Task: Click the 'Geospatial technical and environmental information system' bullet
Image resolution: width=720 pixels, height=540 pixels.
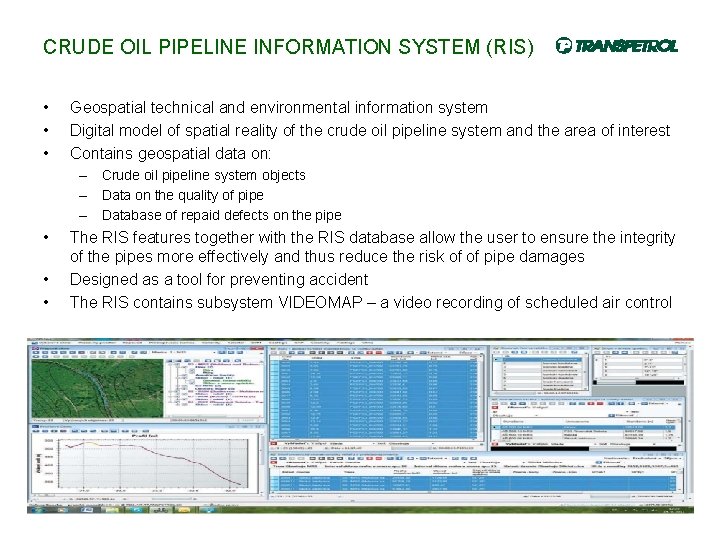Action: [x=279, y=107]
